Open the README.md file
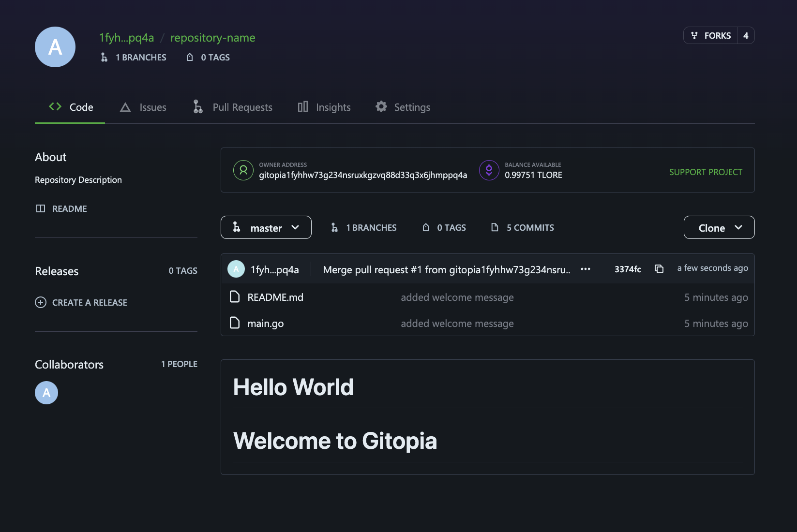 (x=275, y=297)
